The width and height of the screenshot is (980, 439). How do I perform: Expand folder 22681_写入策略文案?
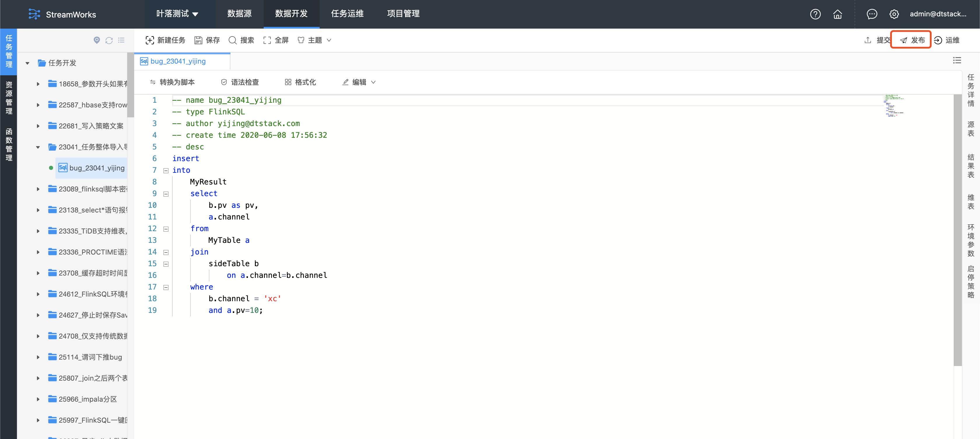38,126
